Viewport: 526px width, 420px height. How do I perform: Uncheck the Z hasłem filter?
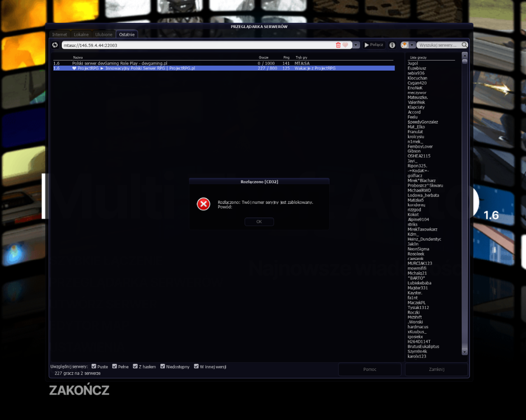[135, 366]
